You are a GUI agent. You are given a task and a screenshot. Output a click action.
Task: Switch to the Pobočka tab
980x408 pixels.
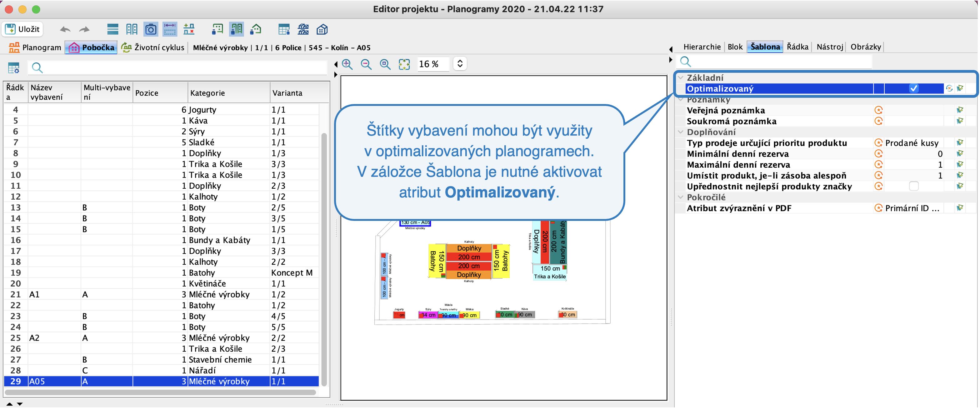[91, 47]
